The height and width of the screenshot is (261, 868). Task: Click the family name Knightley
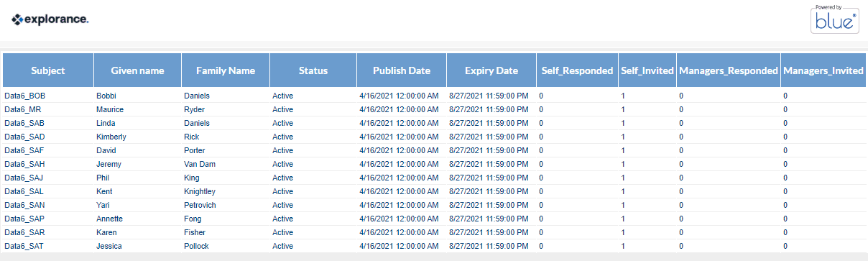tap(200, 191)
